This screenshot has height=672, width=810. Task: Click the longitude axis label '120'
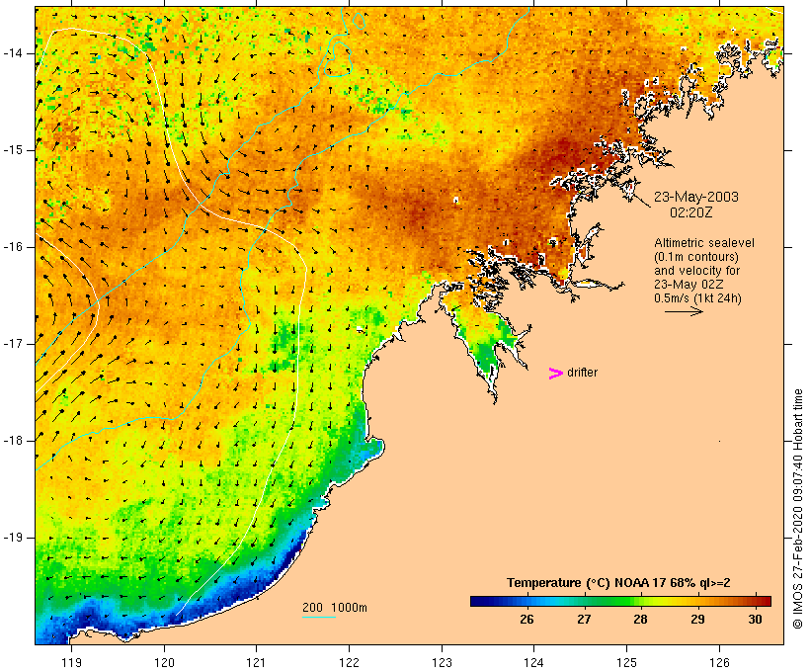tap(164, 663)
